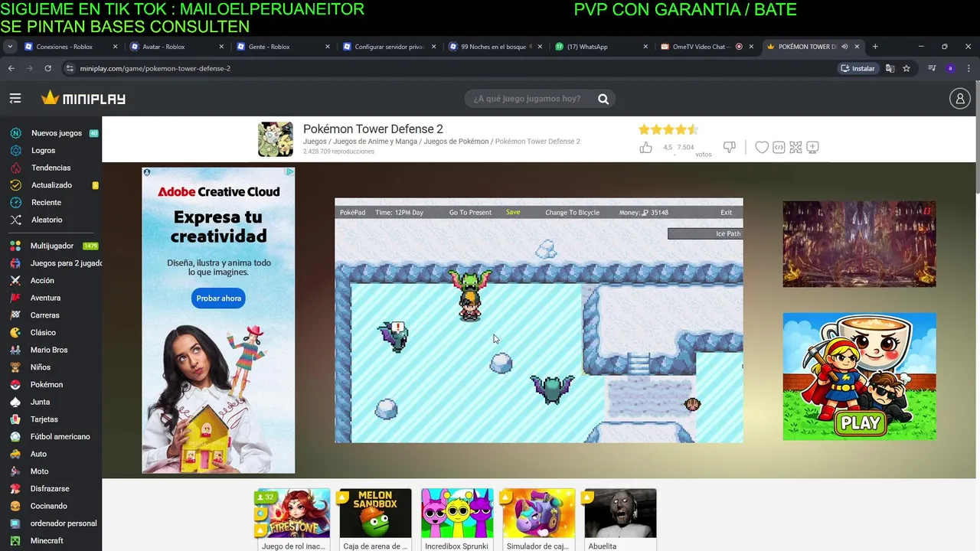
Task: Bookmark page with star icon
Action: coord(906,68)
